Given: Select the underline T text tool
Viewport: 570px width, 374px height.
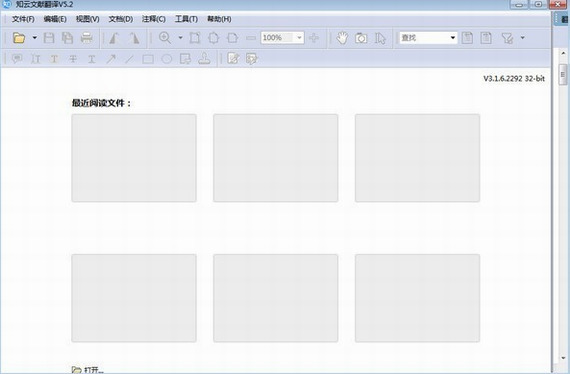Looking at the screenshot, I should click(x=92, y=59).
